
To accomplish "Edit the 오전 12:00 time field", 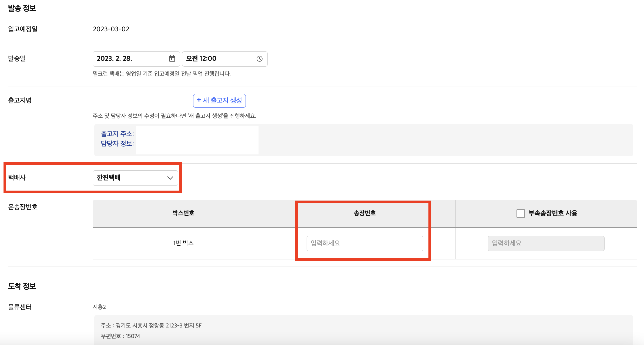I will [x=225, y=59].
